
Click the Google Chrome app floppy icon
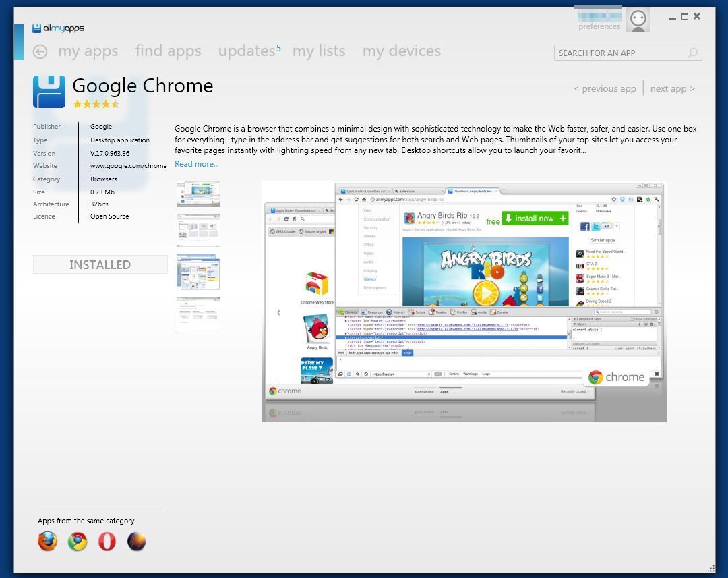(49, 92)
